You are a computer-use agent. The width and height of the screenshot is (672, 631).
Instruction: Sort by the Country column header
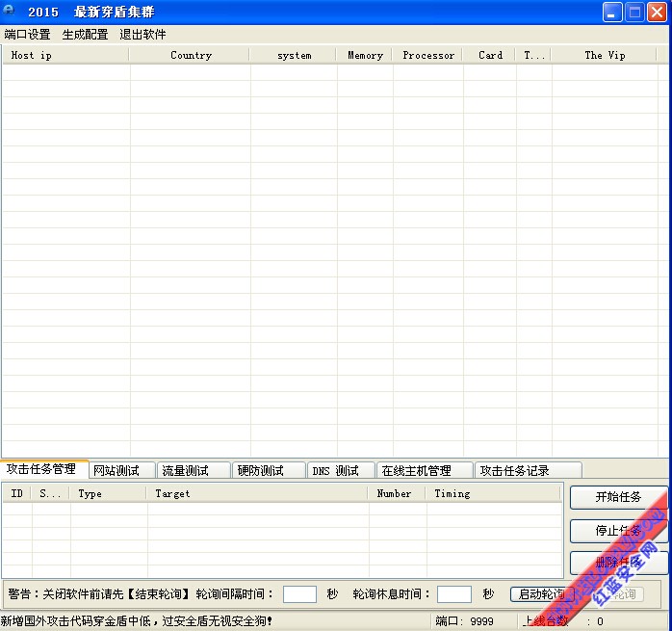pos(190,55)
